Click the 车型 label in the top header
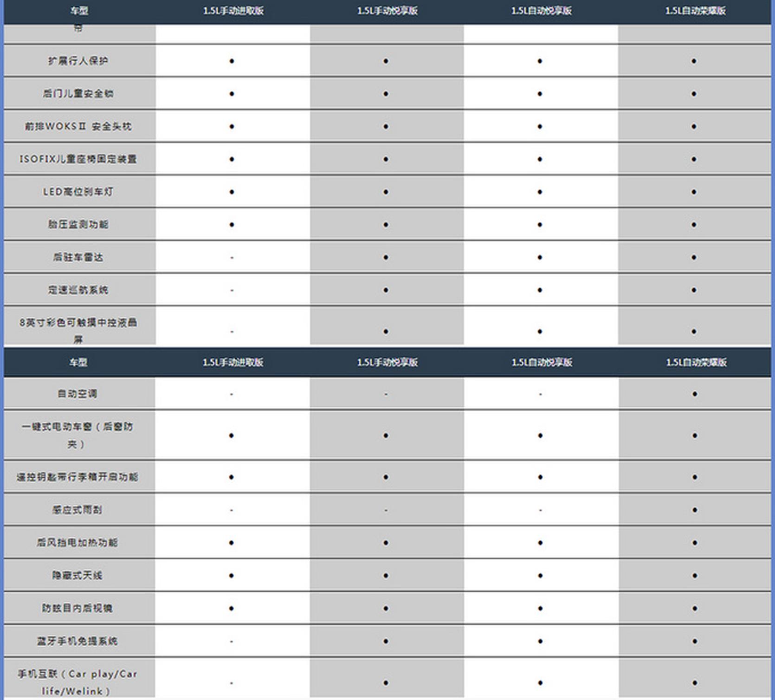 (79, 11)
